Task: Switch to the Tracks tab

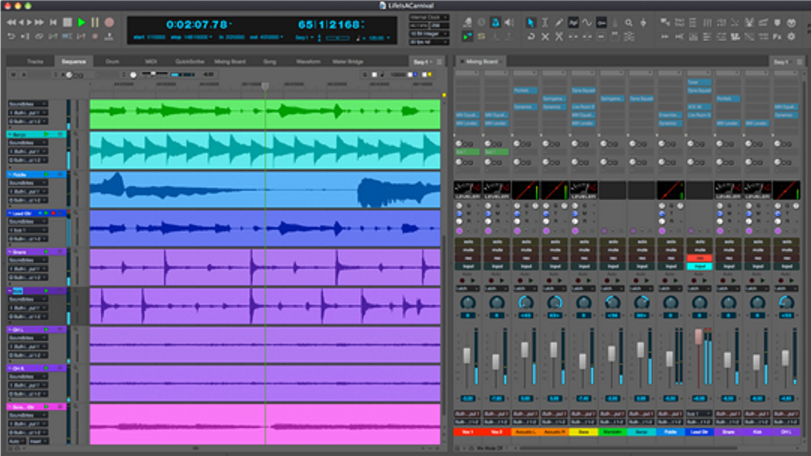Action: (x=35, y=62)
